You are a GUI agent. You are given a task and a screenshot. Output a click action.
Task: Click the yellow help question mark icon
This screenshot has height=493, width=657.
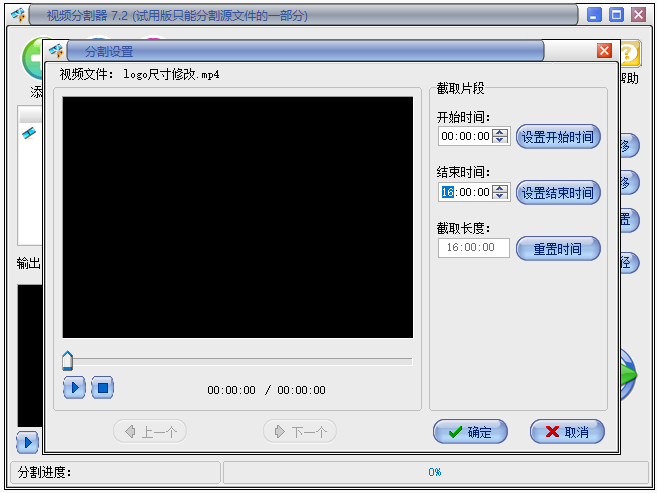(630, 54)
